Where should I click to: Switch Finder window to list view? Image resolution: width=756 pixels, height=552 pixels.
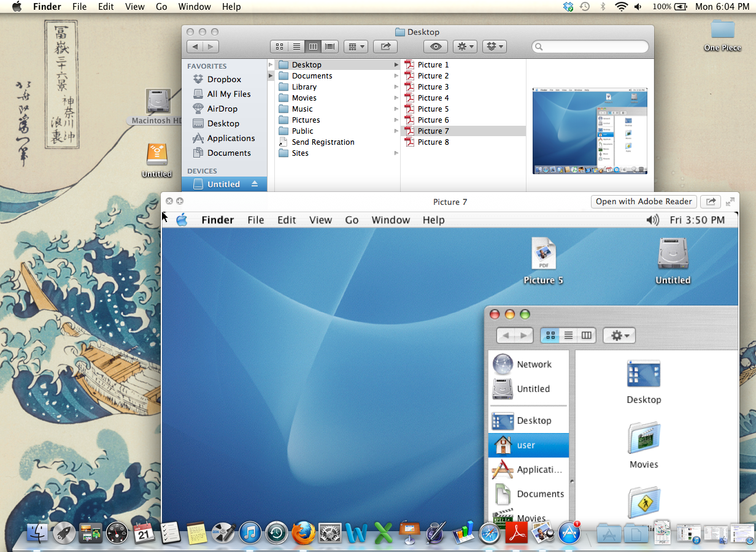(x=296, y=47)
